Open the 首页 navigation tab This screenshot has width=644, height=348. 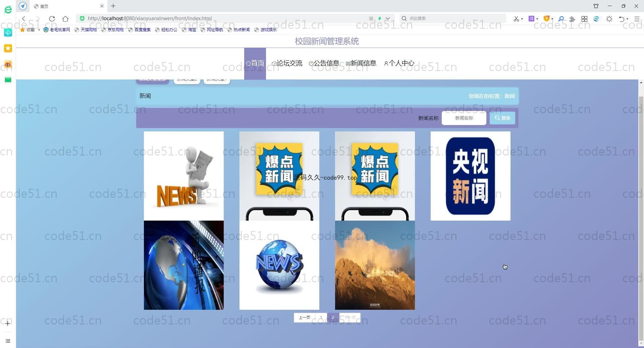255,63
